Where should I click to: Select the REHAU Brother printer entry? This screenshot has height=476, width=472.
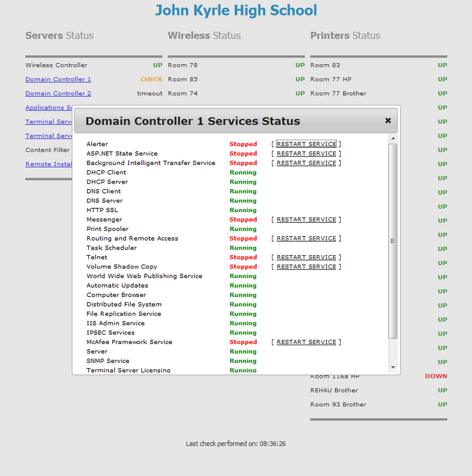click(379, 390)
